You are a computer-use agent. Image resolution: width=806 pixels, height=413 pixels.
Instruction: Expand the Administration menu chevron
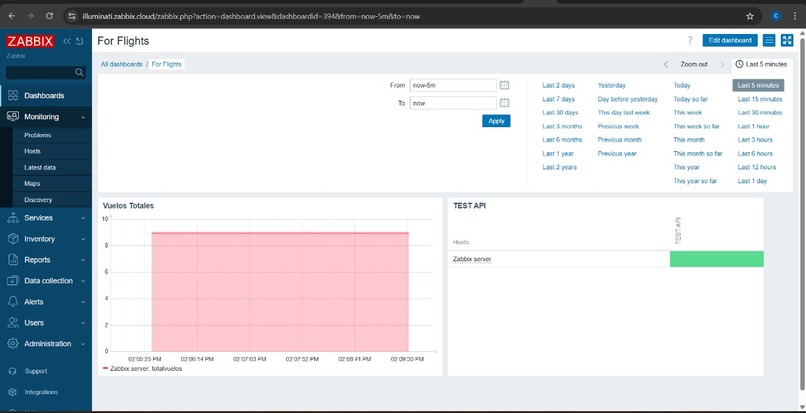coord(83,344)
